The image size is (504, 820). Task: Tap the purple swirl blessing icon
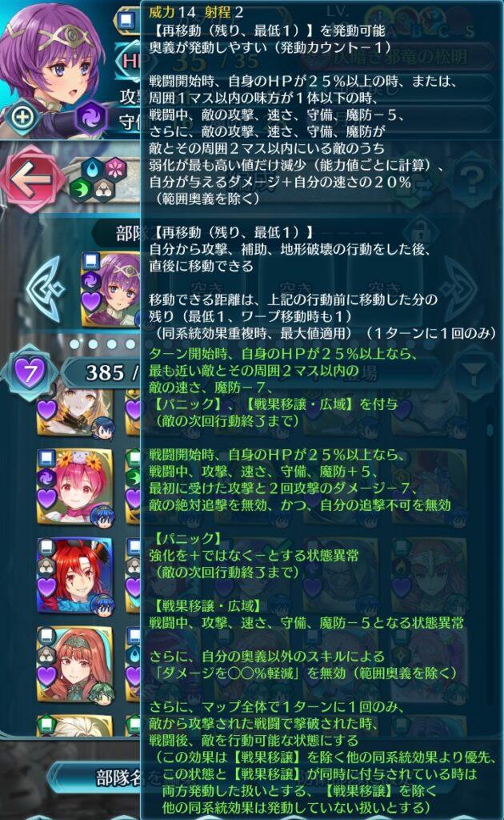pyautogui.click(x=90, y=119)
